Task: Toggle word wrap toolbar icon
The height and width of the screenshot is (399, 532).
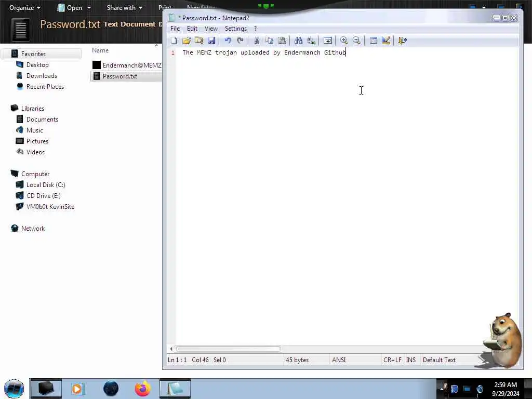Action: [x=328, y=41]
